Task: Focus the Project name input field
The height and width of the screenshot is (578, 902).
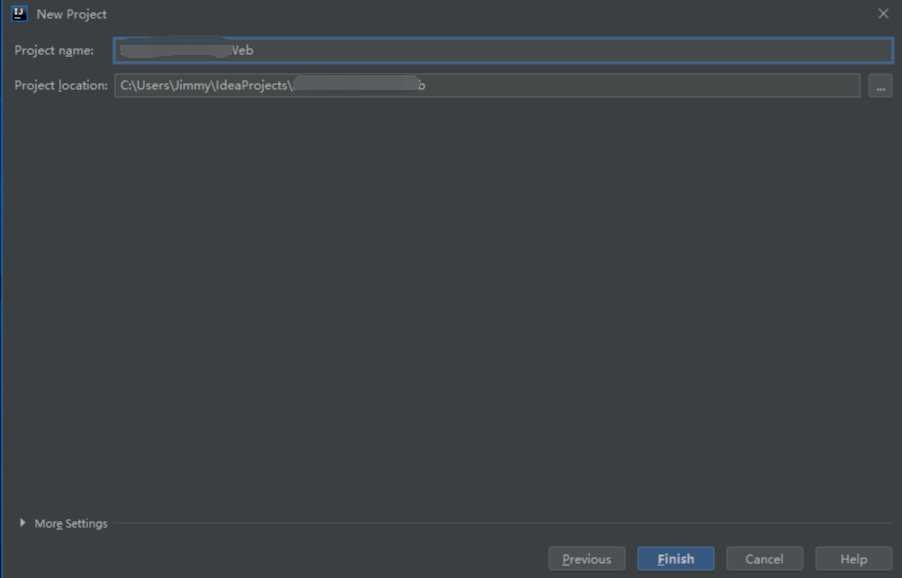Action: click(x=503, y=50)
